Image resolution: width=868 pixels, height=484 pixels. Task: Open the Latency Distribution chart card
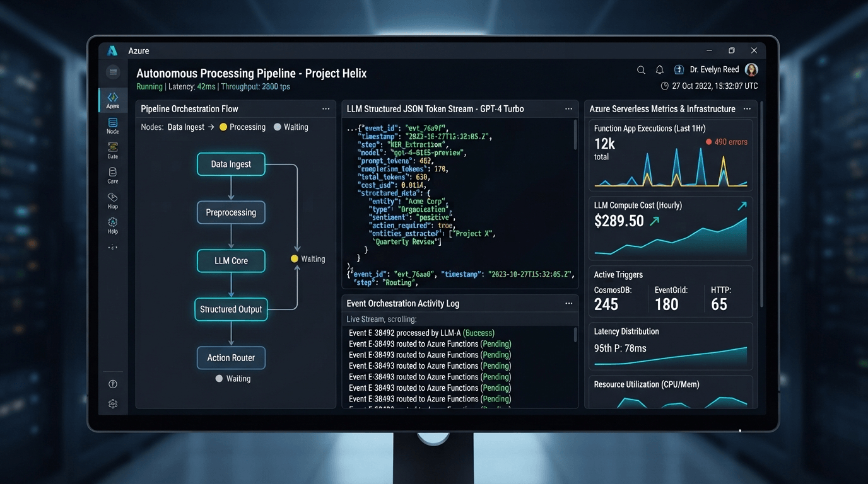tap(671, 347)
